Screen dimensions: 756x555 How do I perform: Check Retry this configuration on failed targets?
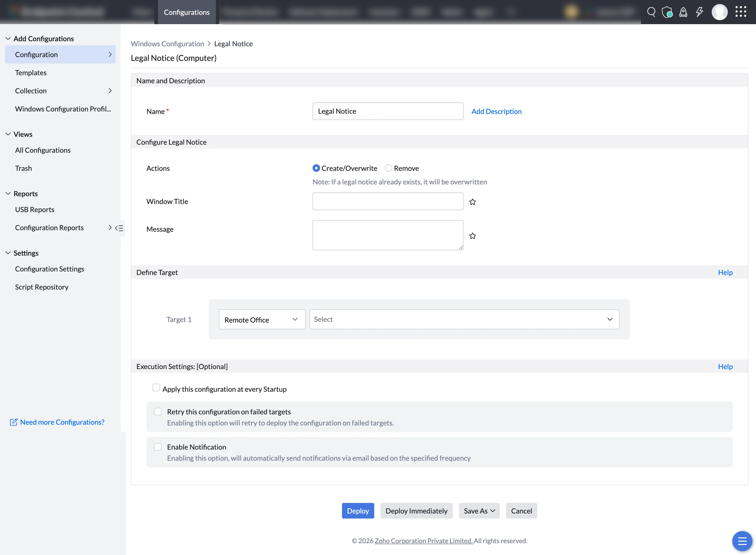tap(158, 412)
